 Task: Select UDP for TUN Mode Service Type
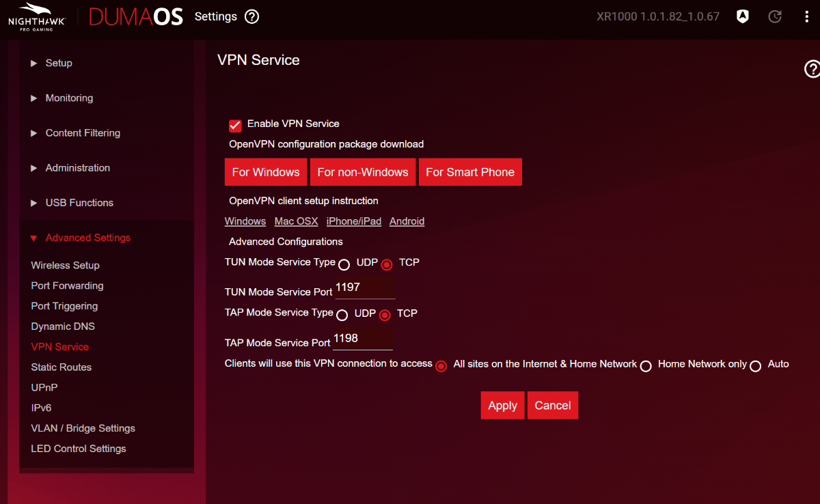pyautogui.click(x=344, y=264)
